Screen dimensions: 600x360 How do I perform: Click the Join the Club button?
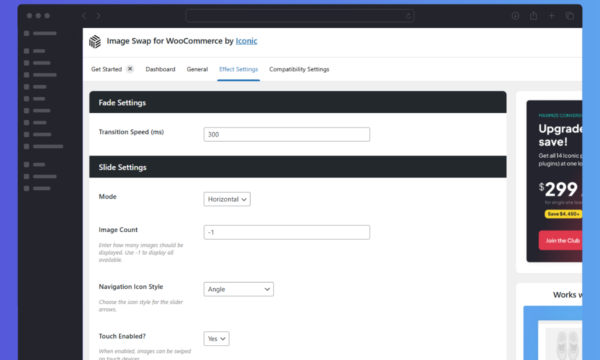point(561,241)
